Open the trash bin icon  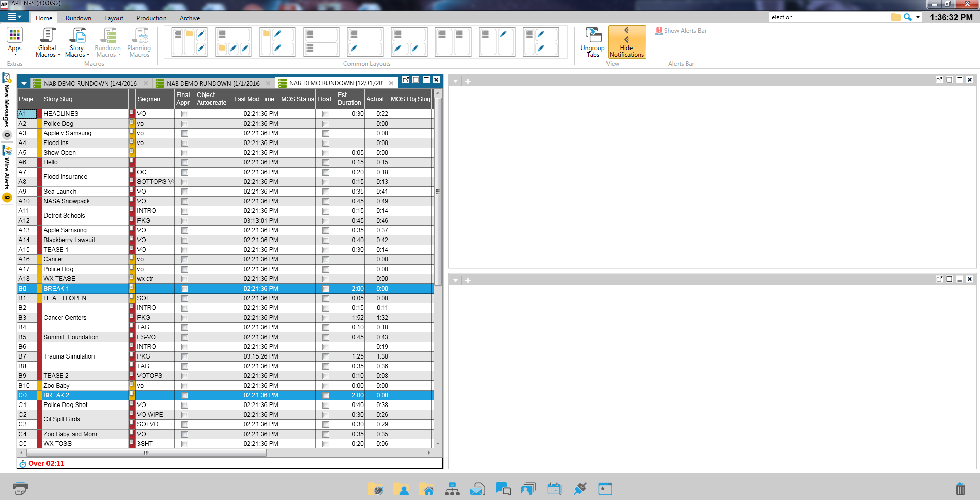[x=961, y=489]
